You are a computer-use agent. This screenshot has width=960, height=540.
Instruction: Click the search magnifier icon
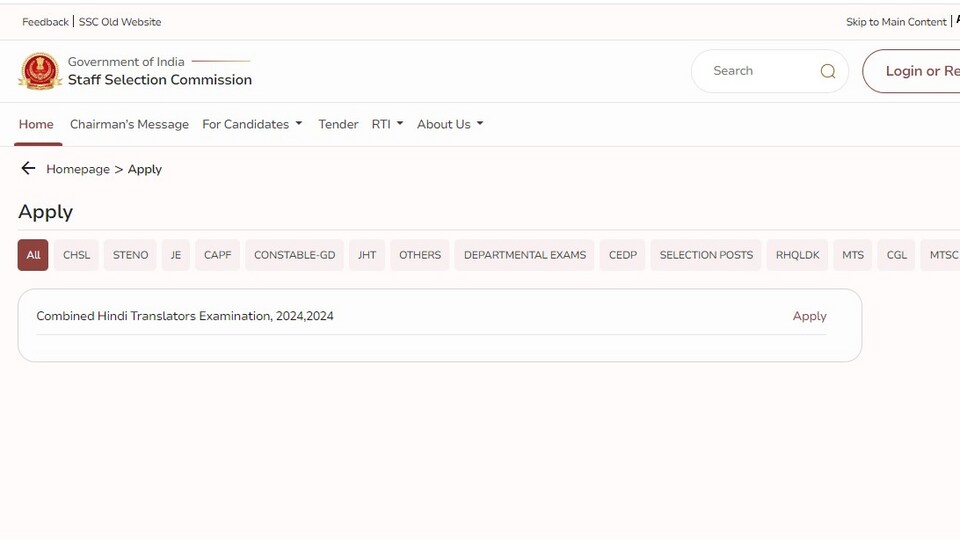(x=828, y=71)
